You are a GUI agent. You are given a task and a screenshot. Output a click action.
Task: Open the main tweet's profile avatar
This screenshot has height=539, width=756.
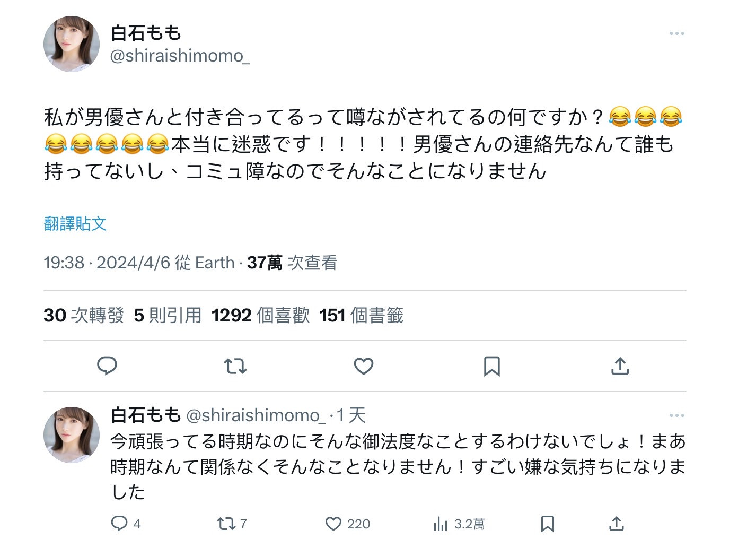[72, 44]
